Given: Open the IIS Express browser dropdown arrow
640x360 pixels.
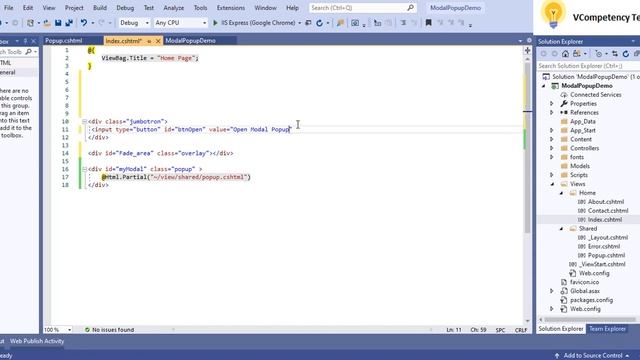Looking at the screenshot, I should point(300,23).
